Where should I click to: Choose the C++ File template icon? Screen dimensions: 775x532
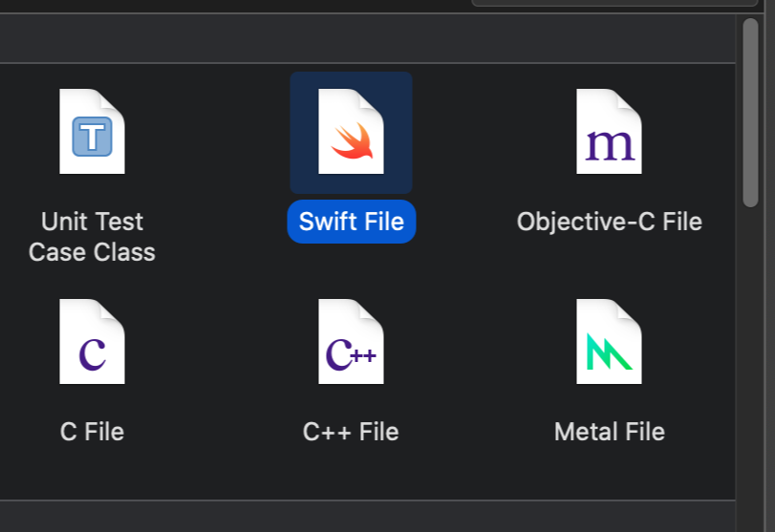coord(351,341)
